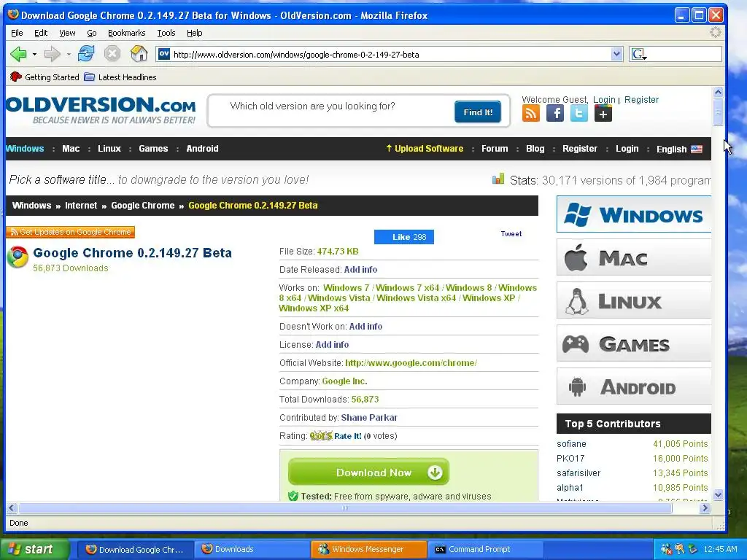
Task: Click the Register link near Welcome Guest
Action: 641,99
